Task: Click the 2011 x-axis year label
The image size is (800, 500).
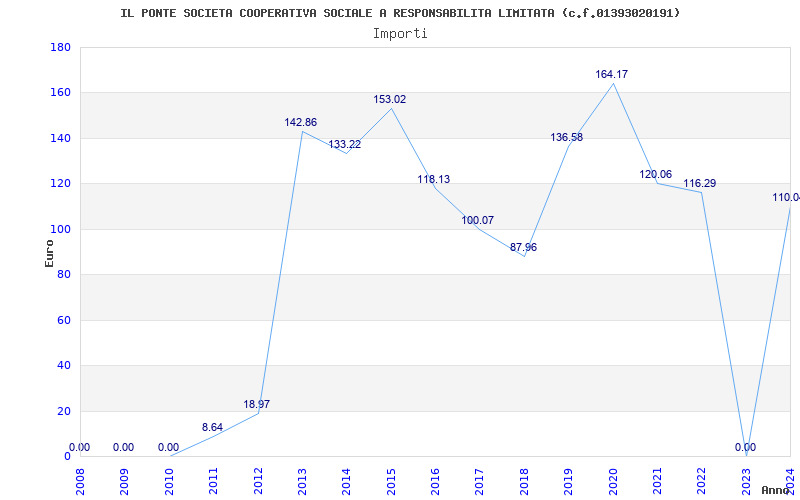Action: click(x=214, y=481)
